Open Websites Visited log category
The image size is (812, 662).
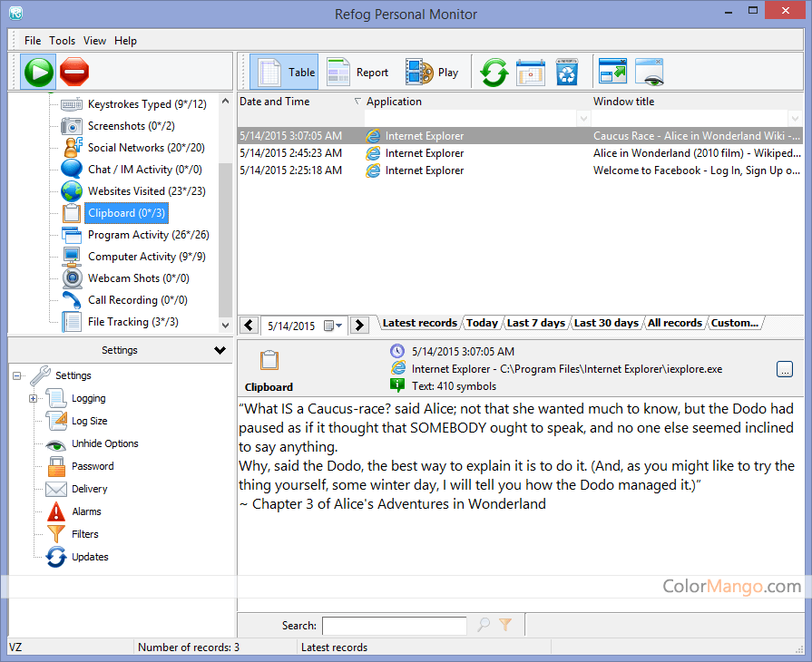[146, 191]
